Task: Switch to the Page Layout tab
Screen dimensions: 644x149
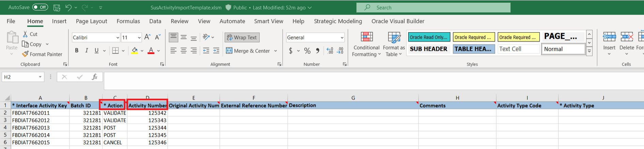Action: 91,21
